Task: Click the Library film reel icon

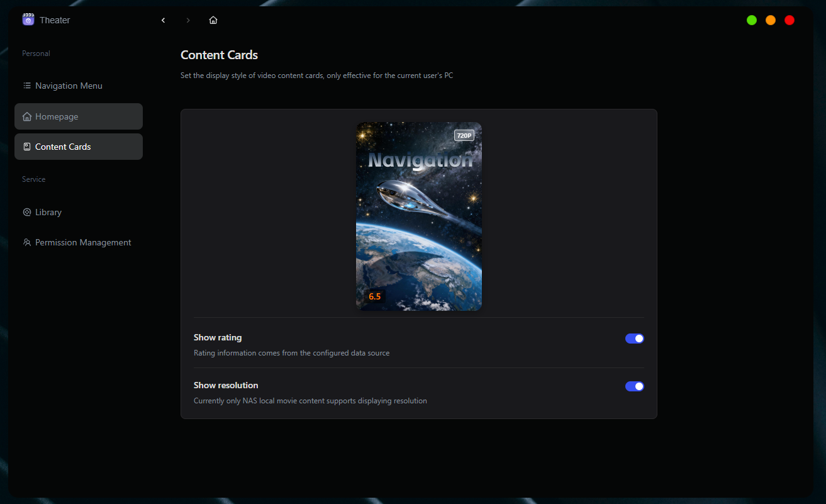Action: pyautogui.click(x=27, y=212)
